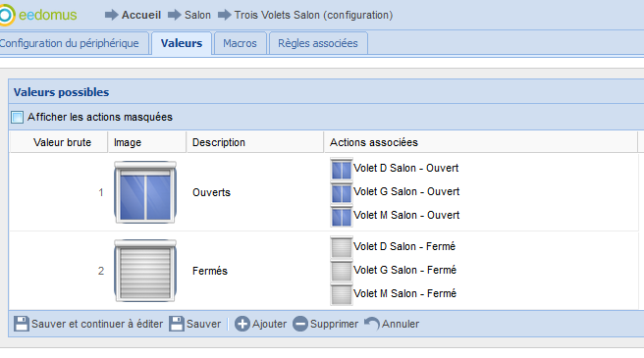Click Sauver et continuer à éditer button
The width and height of the screenshot is (644, 358).
[x=88, y=324]
